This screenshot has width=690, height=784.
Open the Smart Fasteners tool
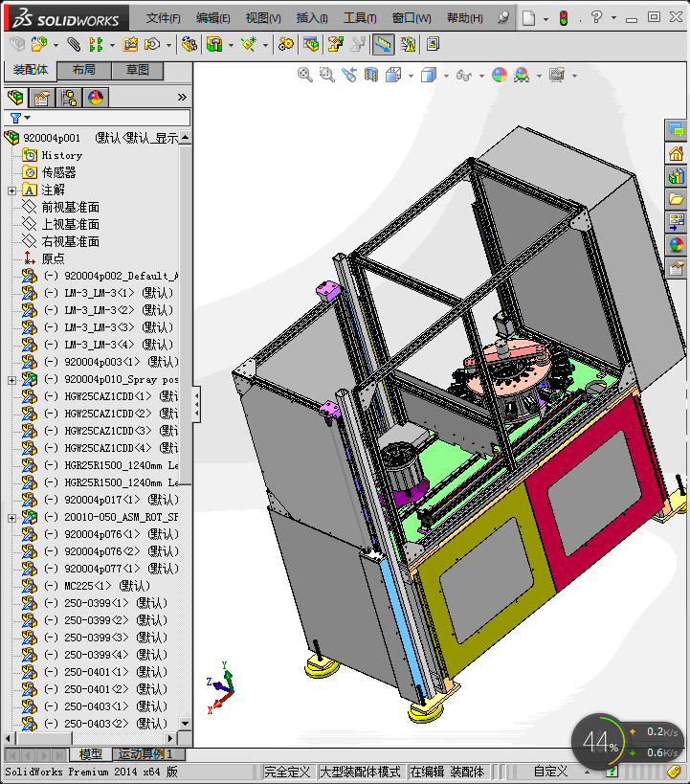pos(130,44)
